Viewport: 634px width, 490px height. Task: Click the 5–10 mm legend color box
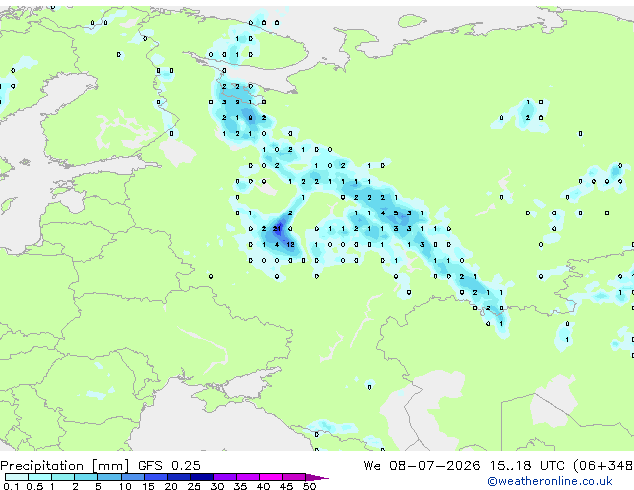tap(109, 477)
